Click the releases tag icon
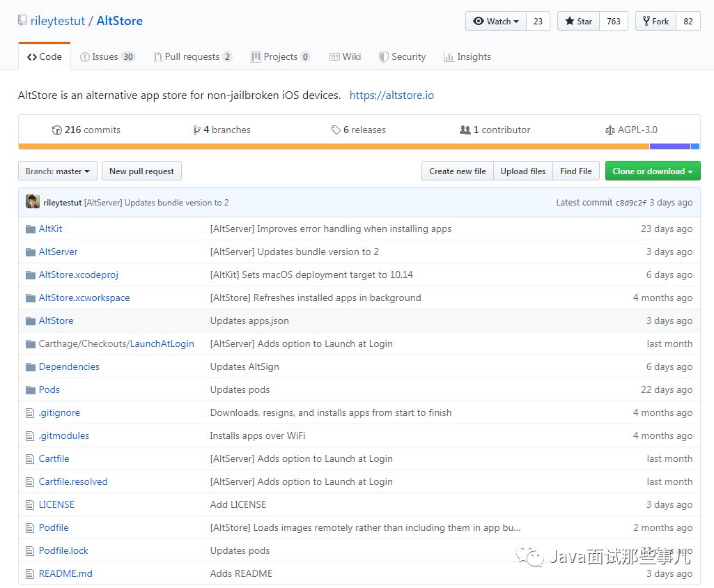Viewport: 714px width, 588px height. pos(336,130)
